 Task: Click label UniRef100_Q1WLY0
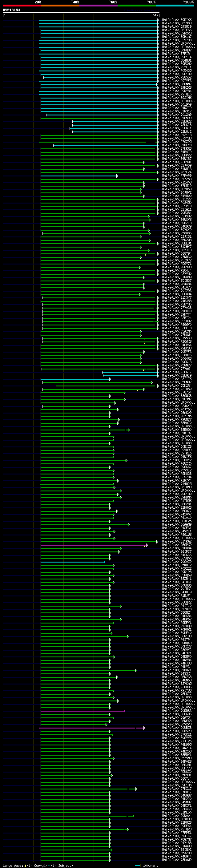click(177, 145)
